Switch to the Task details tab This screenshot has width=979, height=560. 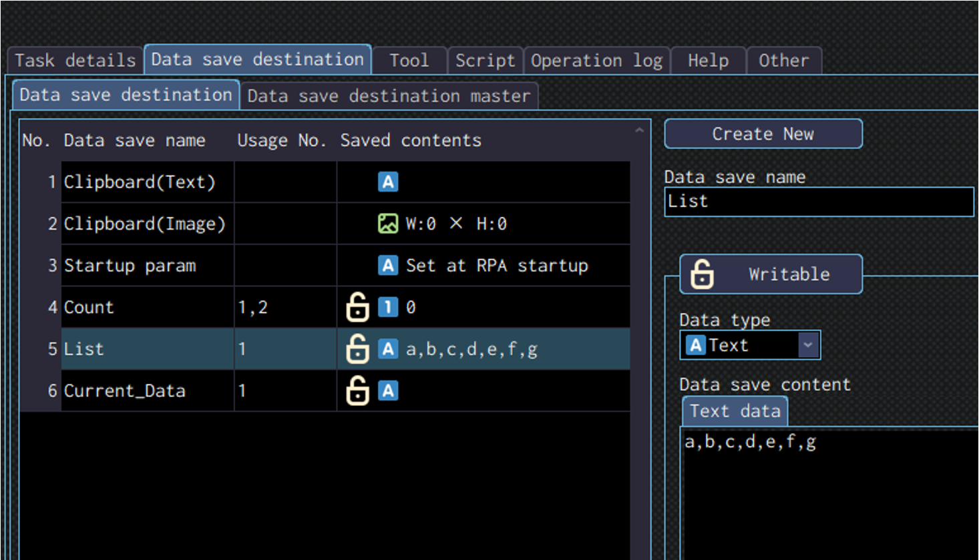click(x=75, y=61)
